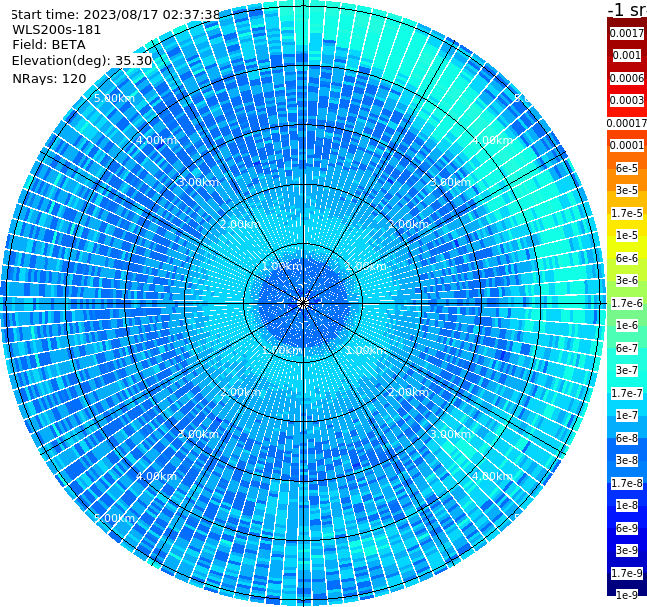Click the 0.0001 colorbar tick label
Screen dimensions: 647x607
(627, 145)
